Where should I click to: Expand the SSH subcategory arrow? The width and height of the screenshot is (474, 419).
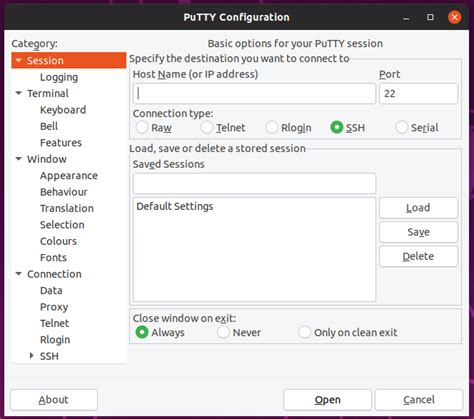click(x=32, y=356)
